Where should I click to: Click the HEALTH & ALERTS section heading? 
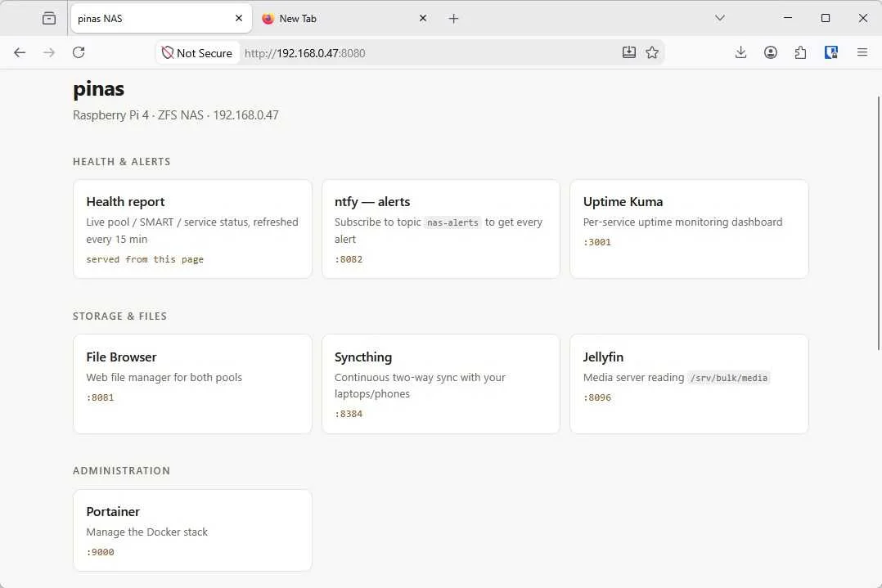click(121, 161)
